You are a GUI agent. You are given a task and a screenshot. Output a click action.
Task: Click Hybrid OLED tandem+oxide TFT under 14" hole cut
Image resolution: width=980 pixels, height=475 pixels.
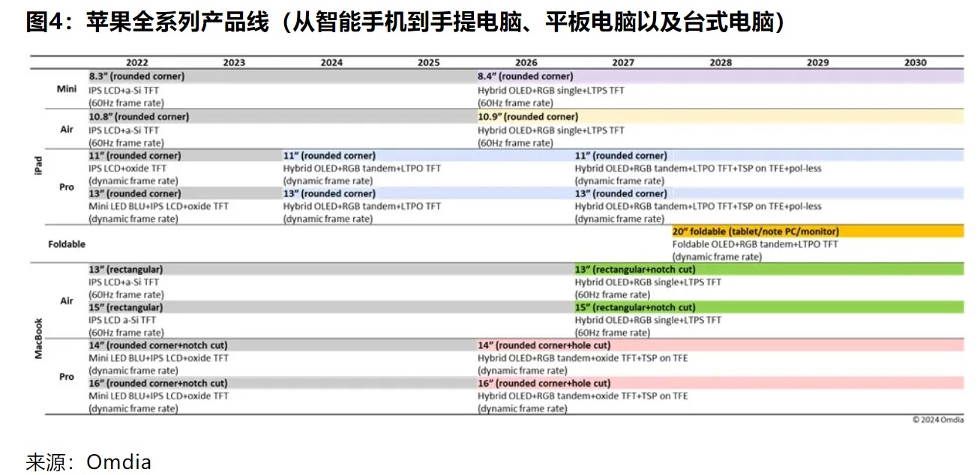tap(583, 358)
